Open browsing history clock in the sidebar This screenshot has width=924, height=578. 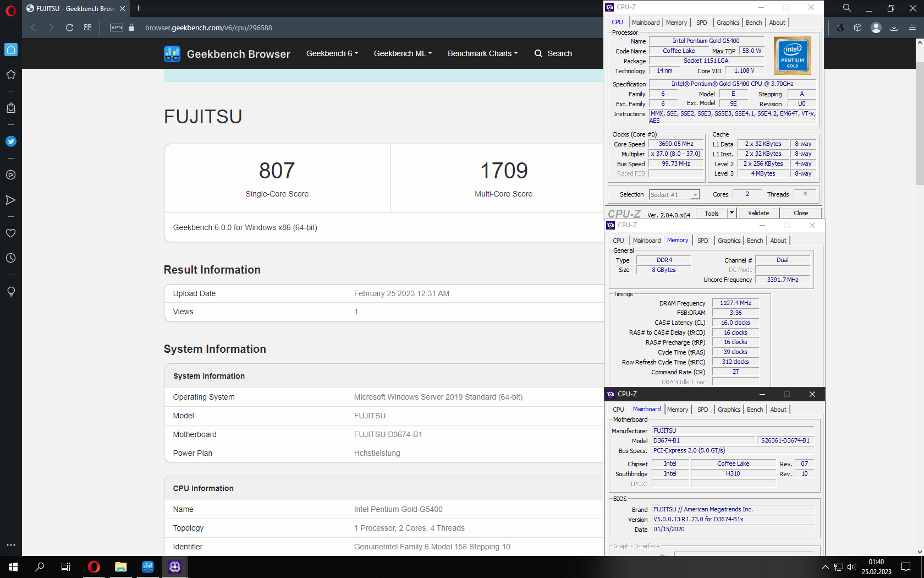tap(11, 258)
